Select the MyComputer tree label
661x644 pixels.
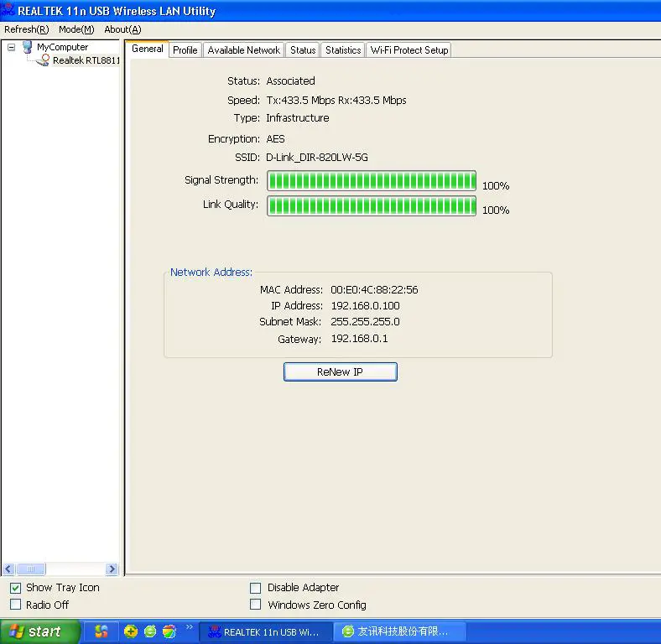[62, 47]
